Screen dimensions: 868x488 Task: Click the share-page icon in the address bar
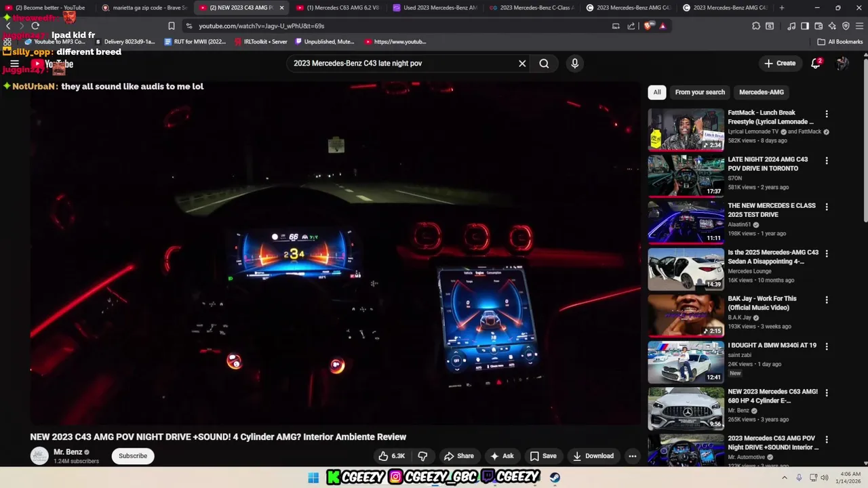pyautogui.click(x=631, y=26)
